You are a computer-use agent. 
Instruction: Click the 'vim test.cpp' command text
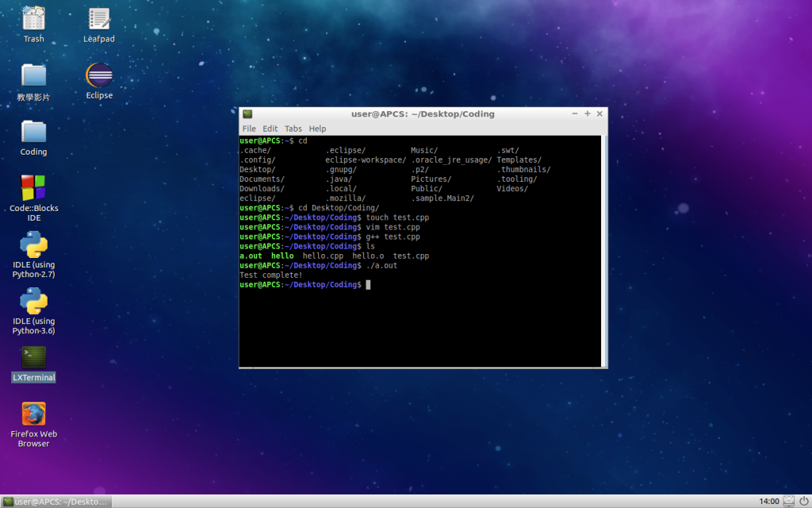point(393,227)
